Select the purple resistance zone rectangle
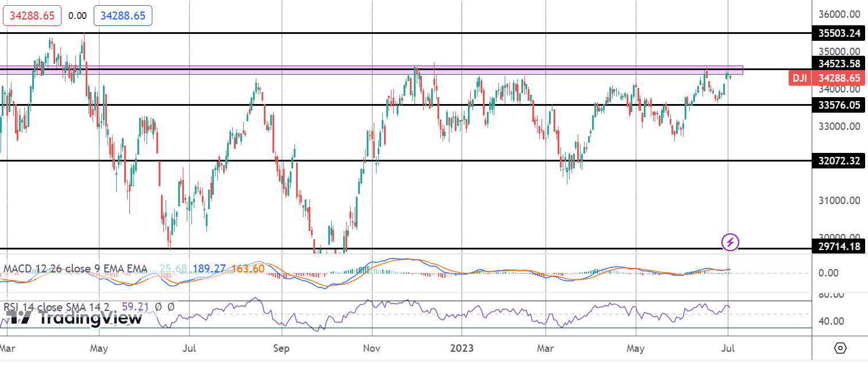The height and width of the screenshot is (365, 868). click(x=371, y=70)
